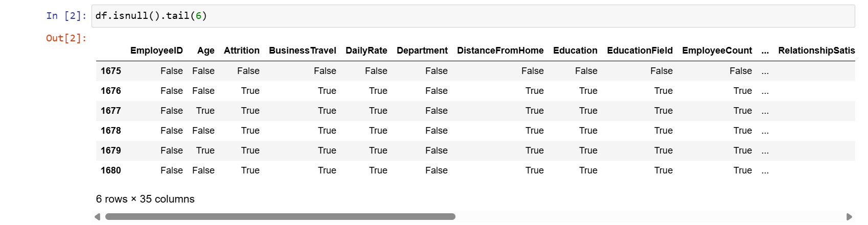Select row index 1680
868x225 pixels.
[x=111, y=170]
